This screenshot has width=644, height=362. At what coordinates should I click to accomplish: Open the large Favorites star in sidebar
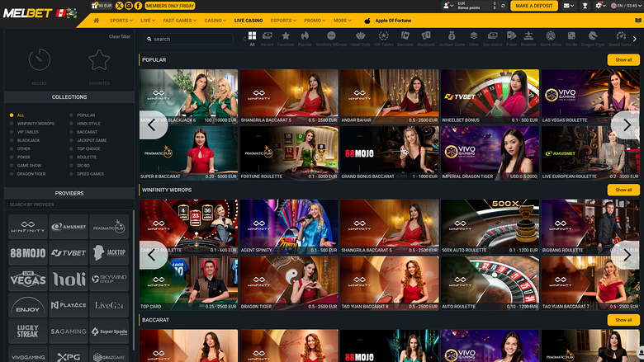click(x=99, y=60)
